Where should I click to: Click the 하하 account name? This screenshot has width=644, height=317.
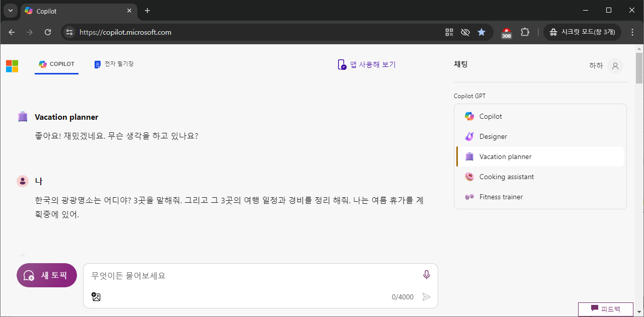coord(596,66)
